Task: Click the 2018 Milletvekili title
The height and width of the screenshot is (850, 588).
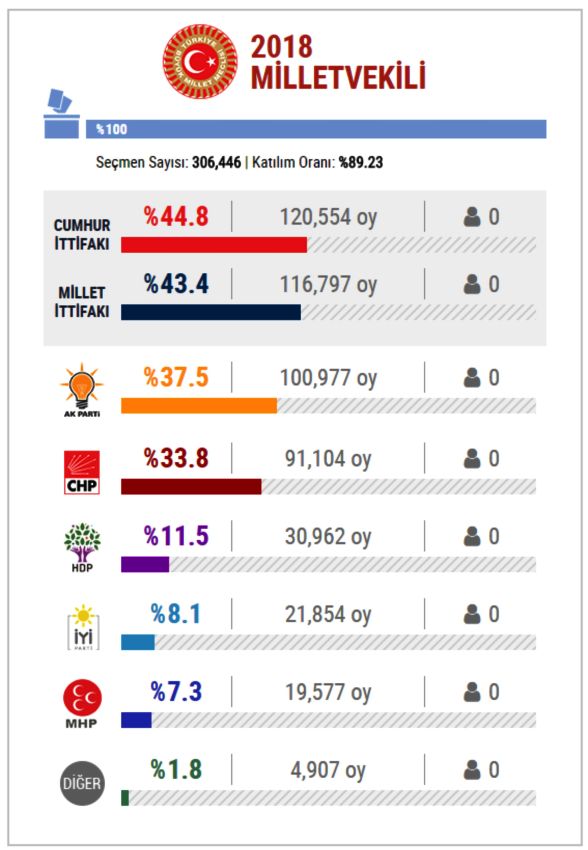Action: coord(338,62)
